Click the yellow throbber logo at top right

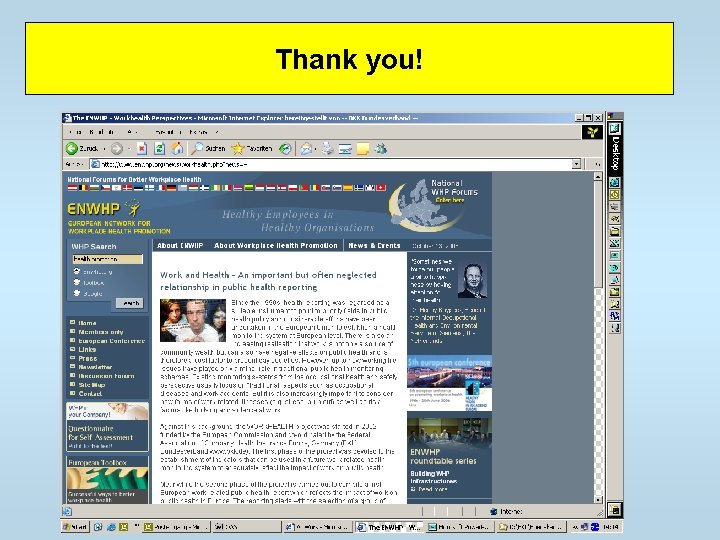tap(592, 132)
